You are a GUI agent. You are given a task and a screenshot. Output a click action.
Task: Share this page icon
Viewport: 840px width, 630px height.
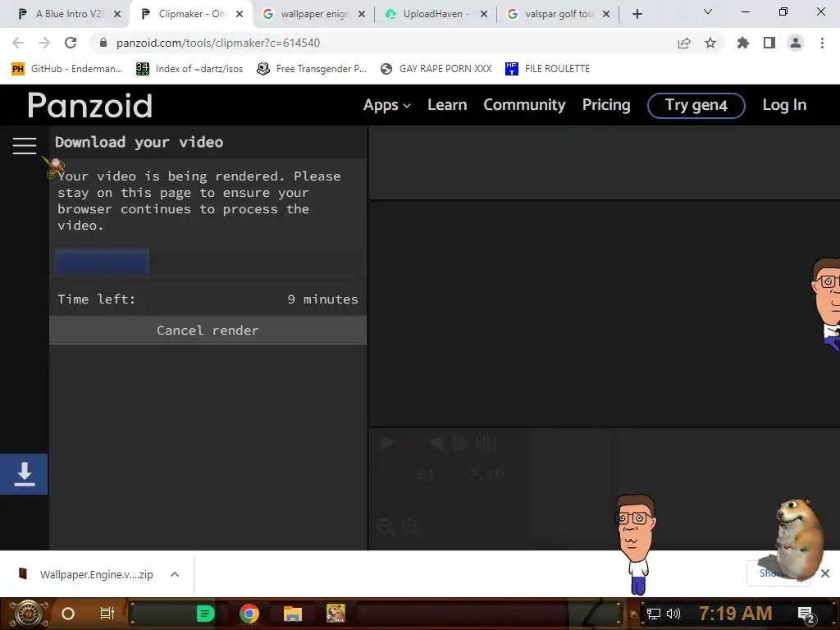684,43
